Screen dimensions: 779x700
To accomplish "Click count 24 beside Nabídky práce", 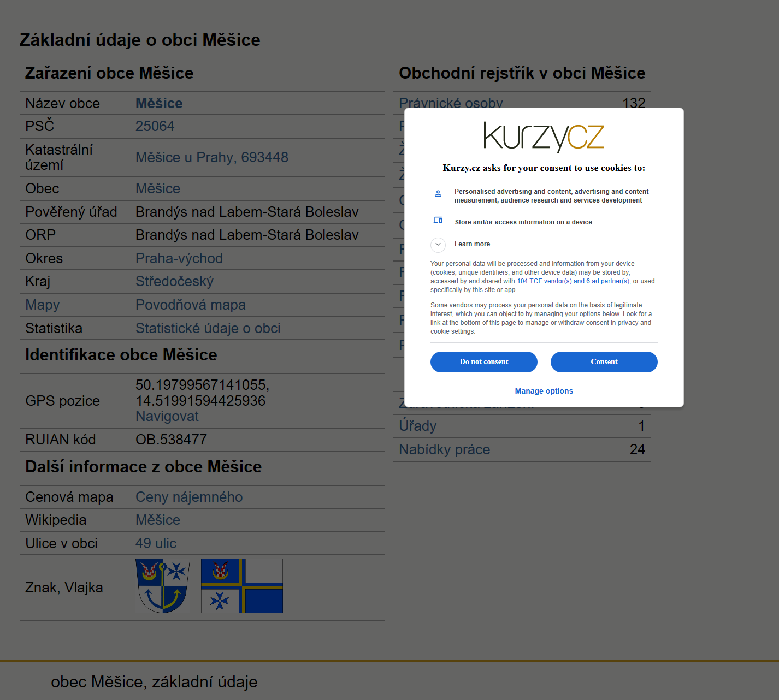I will [638, 449].
